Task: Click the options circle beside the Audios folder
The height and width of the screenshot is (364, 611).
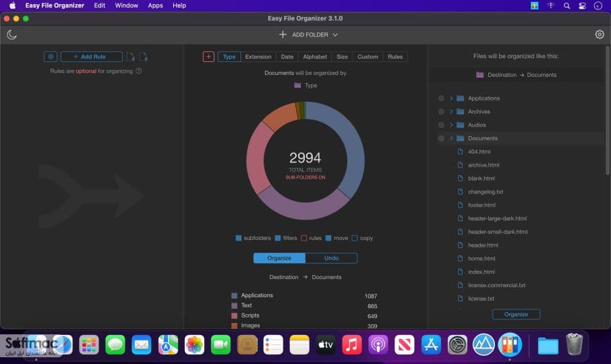Action: (x=441, y=125)
